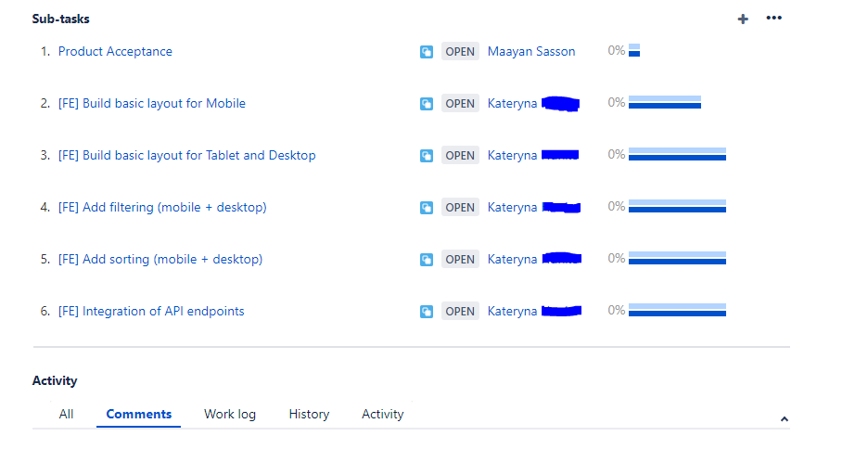Open [FE] Build basic layout for Tablet and Desktop
Viewport: 868px width, 449px height.
[x=187, y=156]
